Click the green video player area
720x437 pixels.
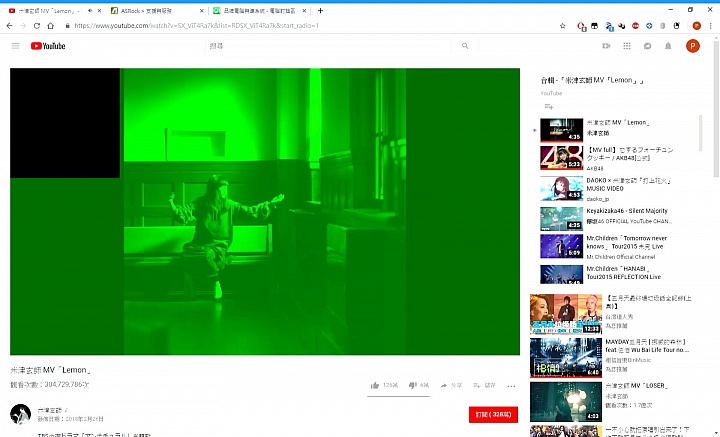[x=265, y=212]
